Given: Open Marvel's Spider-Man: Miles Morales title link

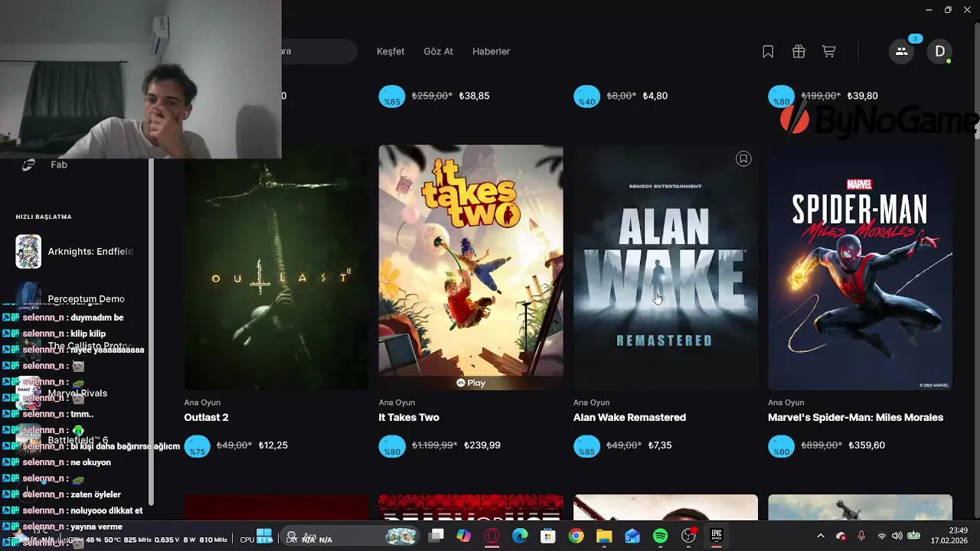Looking at the screenshot, I should coord(855,418).
